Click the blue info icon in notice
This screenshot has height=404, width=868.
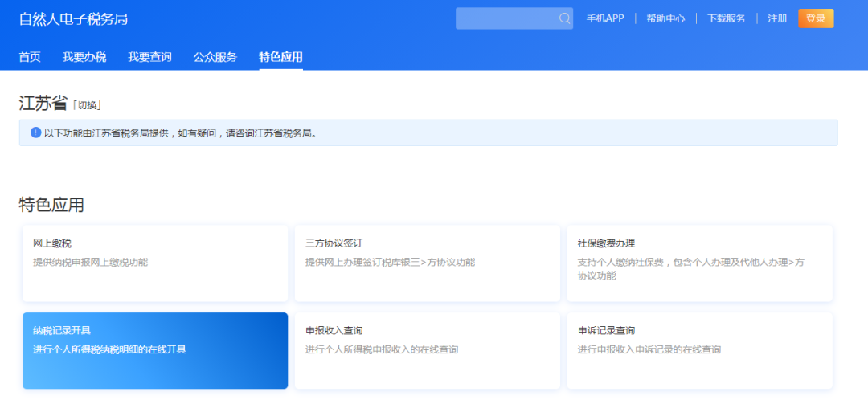(35, 133)
